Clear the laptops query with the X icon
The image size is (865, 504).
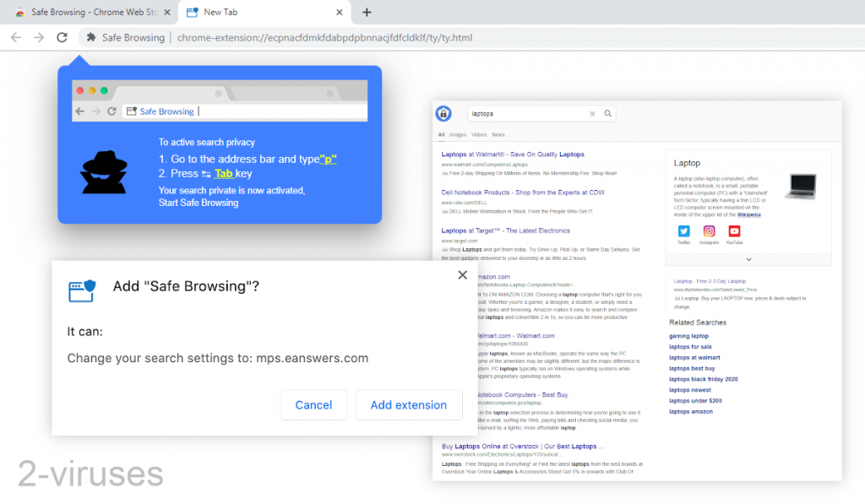(x=591, y=113)
